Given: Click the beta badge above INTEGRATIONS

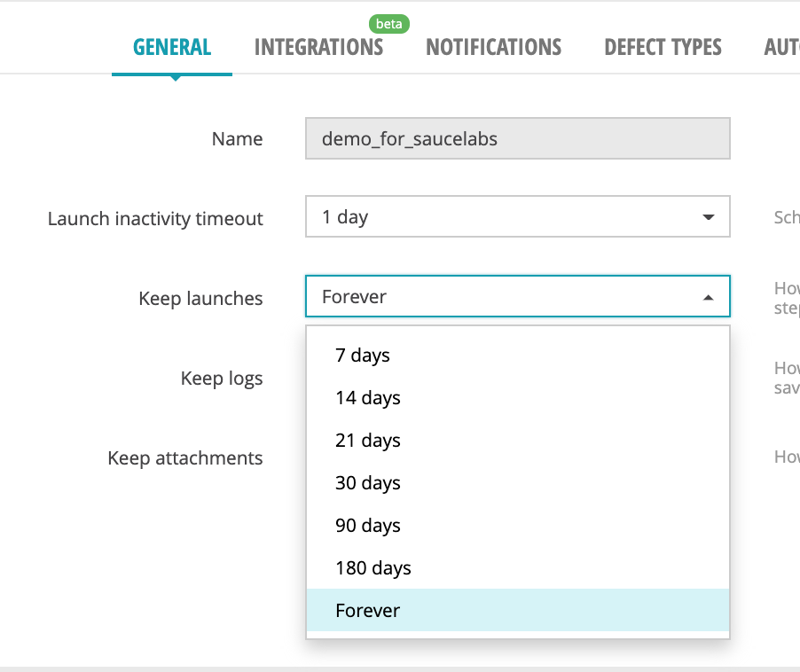Looking at the screenshot, I should pos(389,24).
